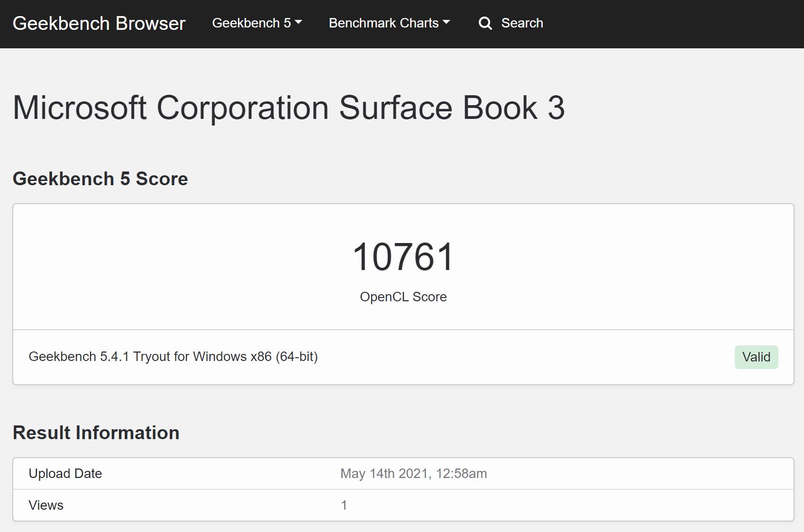Click the Result Information heading
Viewport: 804px width, 532px height.
(96, 433)
